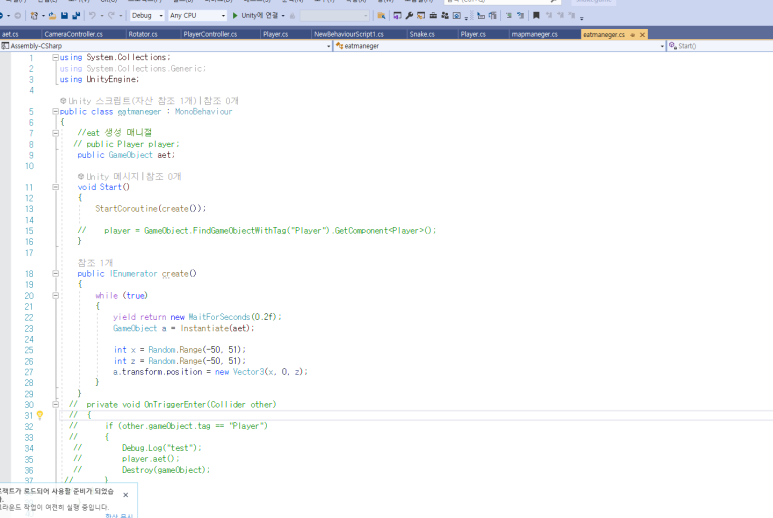Pin the eatmaneger.cs tab

pos(632,35)
